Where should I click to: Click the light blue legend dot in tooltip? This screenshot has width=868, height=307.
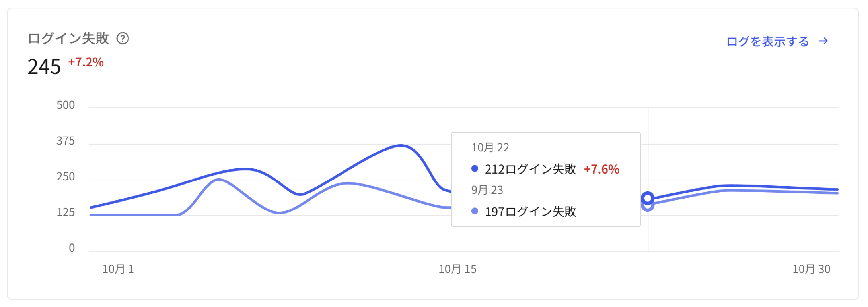click(475, 211)
